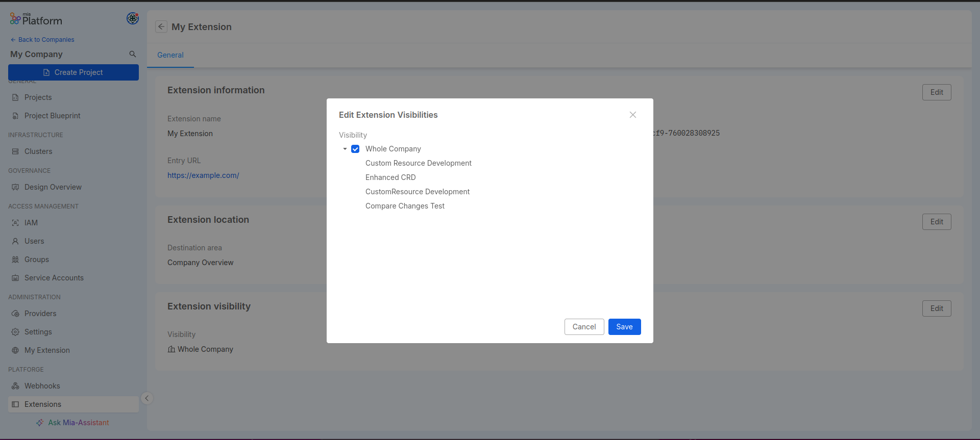Click the Users sidebar icon
Viewport: 980px width, 440px height.
tap(15, 241)
